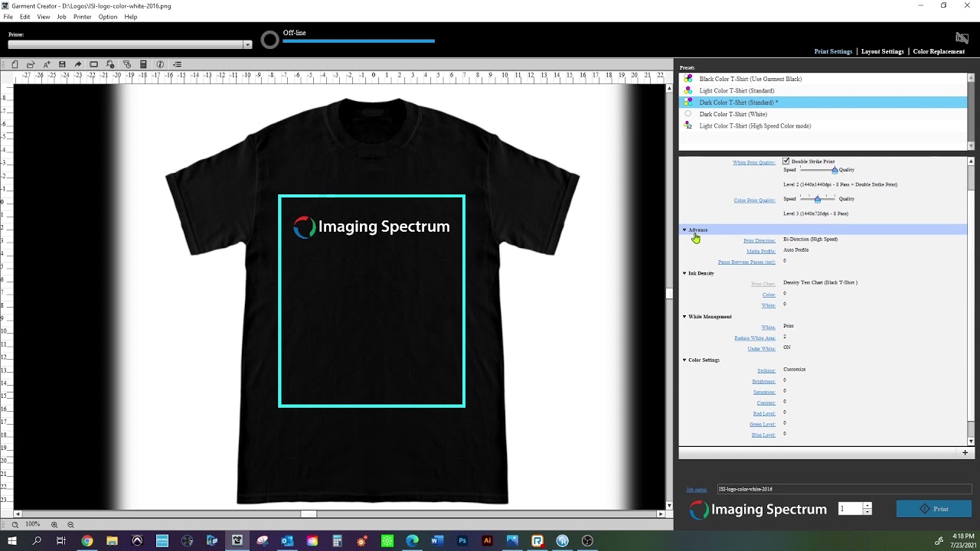
Task: Click the Color Print Quality slider handle
Action: [x=818, y=199]
